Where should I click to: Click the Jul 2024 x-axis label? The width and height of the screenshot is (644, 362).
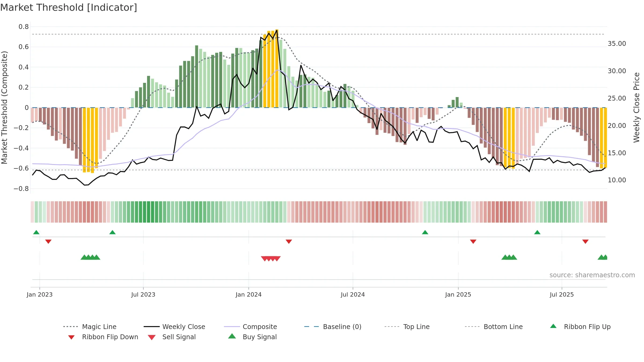point(353,294)
